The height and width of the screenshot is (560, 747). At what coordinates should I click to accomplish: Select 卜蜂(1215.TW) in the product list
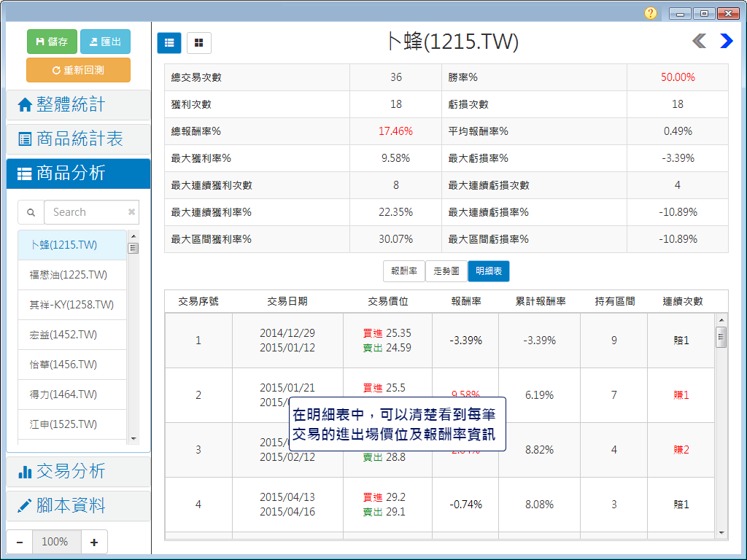[x=72, y=245]
